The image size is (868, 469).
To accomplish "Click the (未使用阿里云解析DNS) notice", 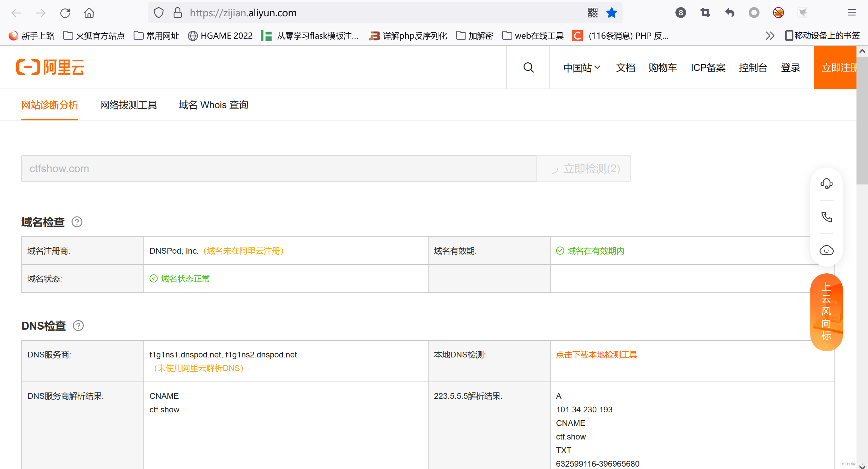I will click(199, 368).
